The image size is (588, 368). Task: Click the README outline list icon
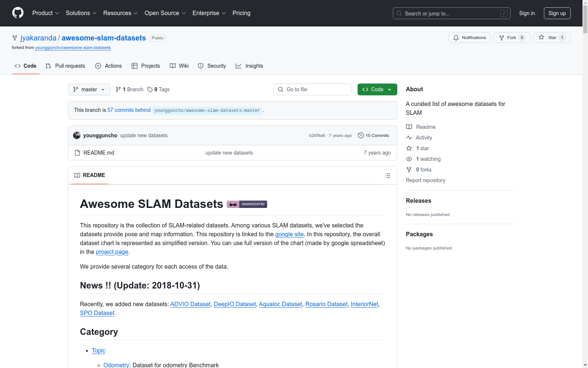(387, 176)
